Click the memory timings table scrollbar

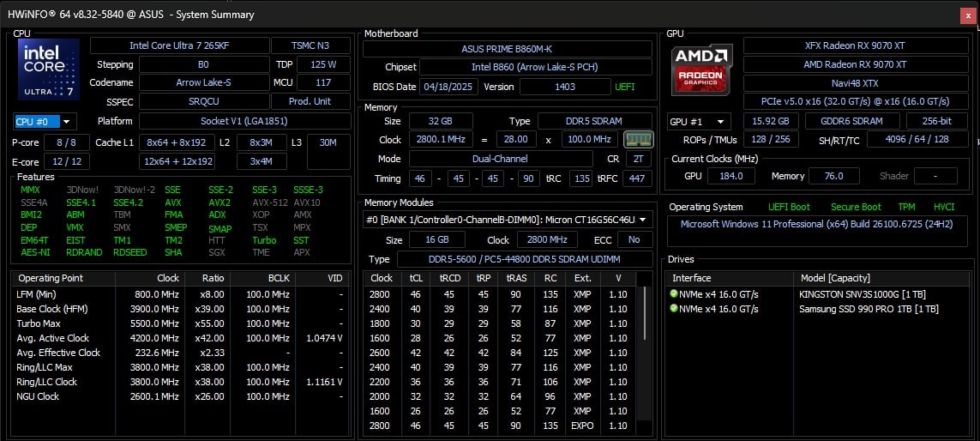[644, 313]
